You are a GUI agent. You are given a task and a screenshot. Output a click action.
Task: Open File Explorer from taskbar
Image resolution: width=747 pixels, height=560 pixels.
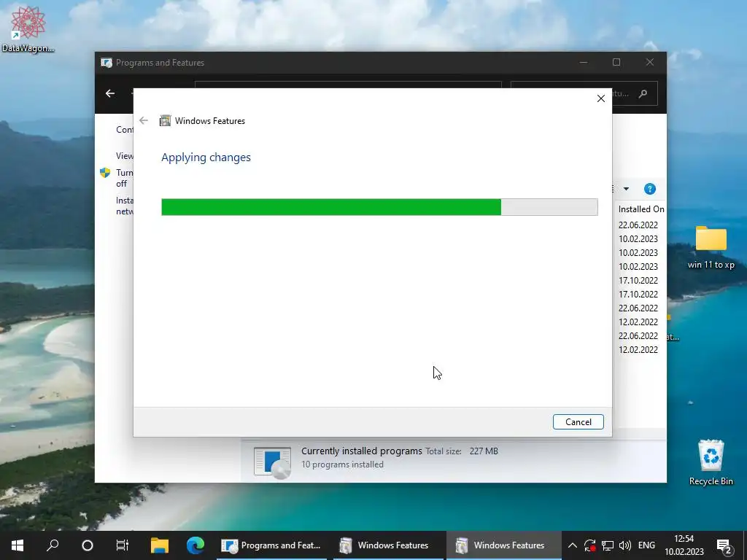pos(160,545)
